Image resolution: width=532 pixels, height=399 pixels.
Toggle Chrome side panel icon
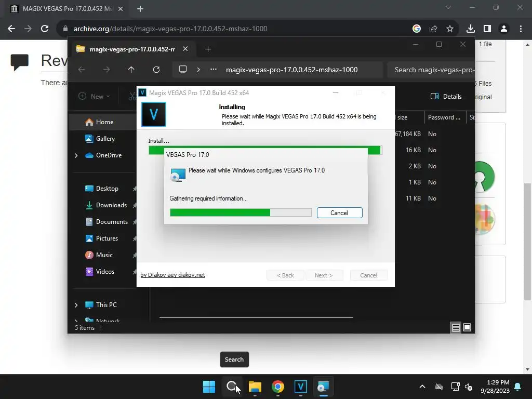click(487, 29)
